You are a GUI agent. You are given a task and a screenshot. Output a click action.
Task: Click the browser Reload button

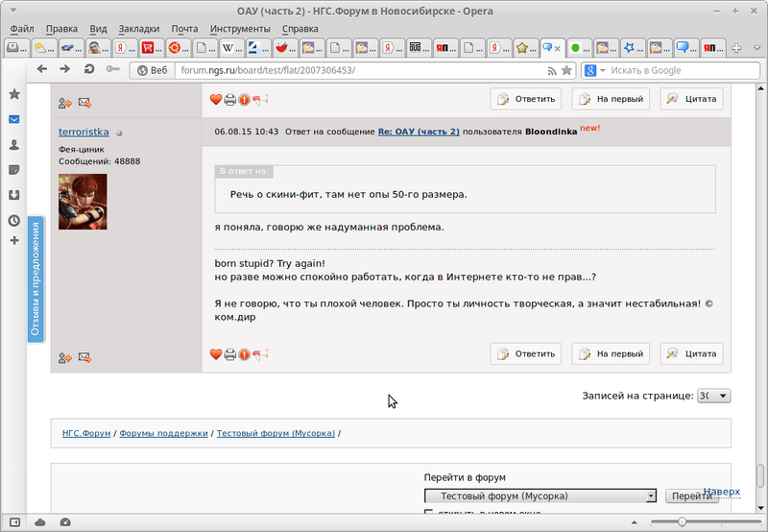pos(89,69)
